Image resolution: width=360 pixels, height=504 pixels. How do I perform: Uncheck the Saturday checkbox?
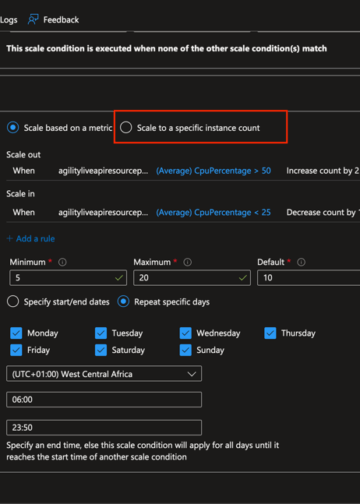tap(101, 350)
